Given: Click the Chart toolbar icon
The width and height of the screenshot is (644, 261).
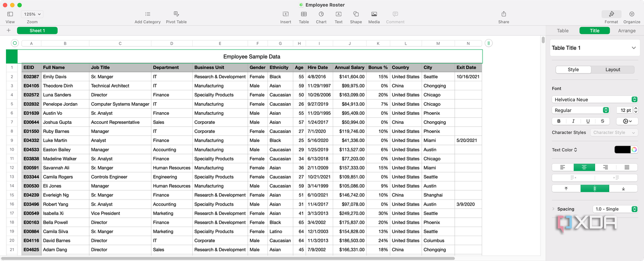Looking at the screenshot, I should pos(321,14).
